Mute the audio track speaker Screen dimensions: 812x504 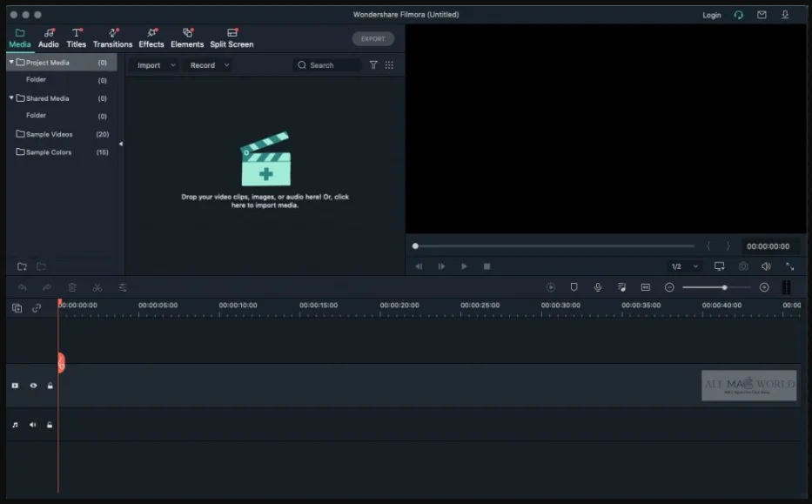[x=32, y=425]
